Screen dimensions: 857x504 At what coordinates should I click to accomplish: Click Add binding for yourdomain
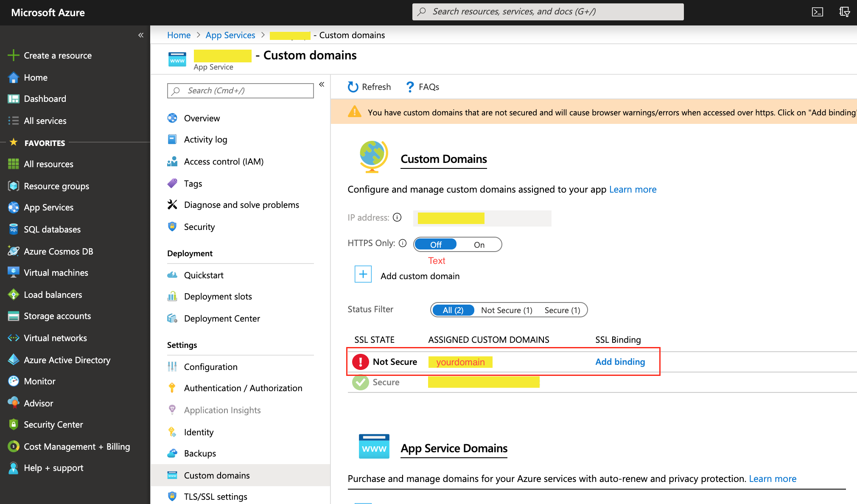click(x=620, y=362)
